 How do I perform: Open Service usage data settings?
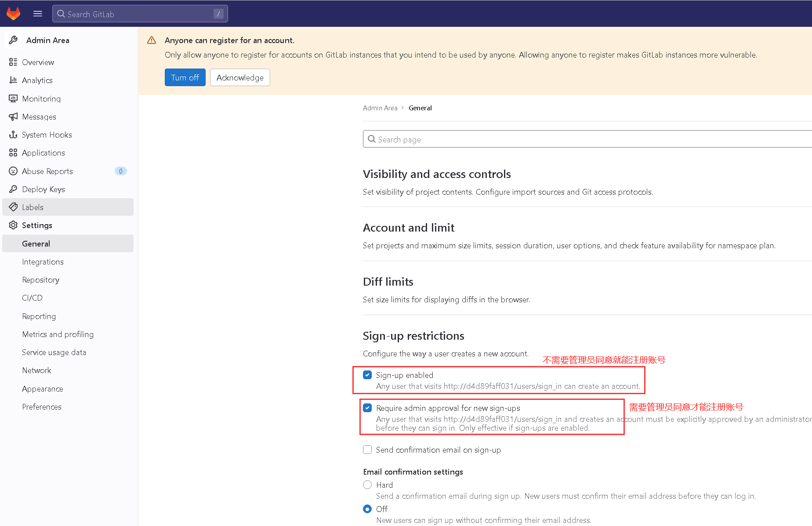tap(68, 352)
